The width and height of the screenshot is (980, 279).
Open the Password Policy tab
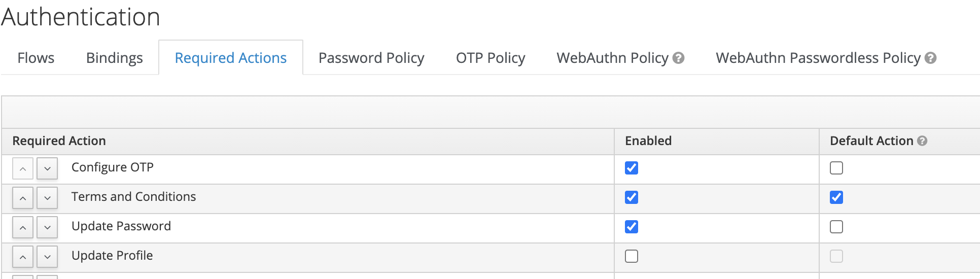pyautogui.click(x=371, y=58)
